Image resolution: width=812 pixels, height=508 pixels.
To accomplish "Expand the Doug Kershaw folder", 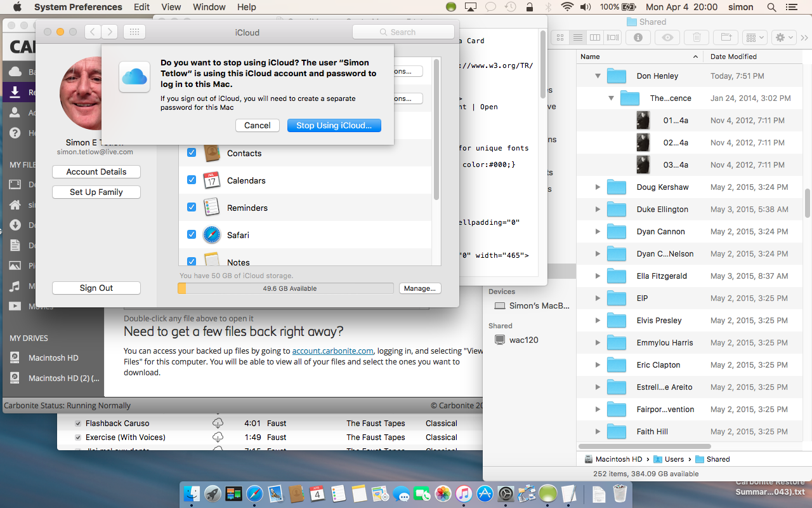I will pos(598,187).
